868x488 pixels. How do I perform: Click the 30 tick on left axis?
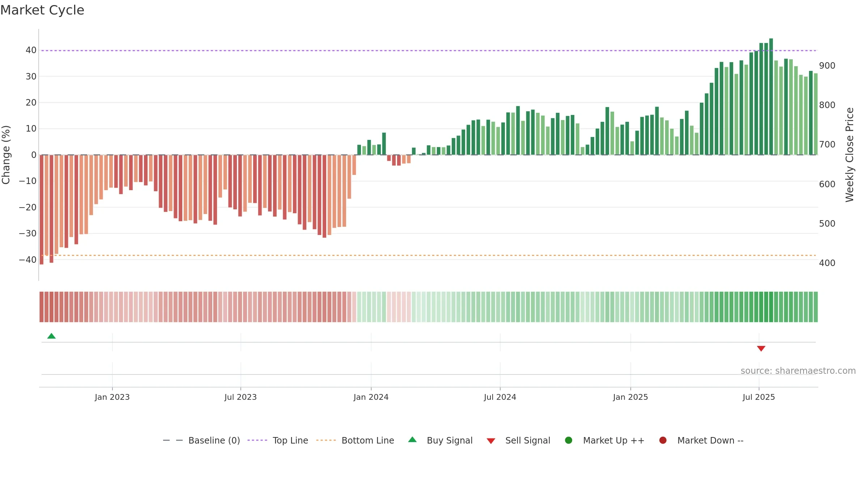click(x=31, y=76)
